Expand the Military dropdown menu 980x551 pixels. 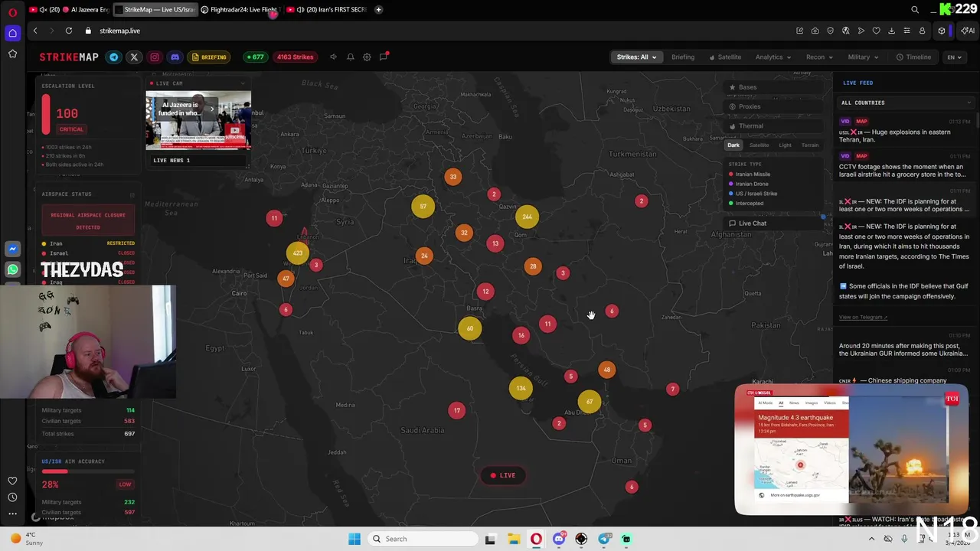pos(863,57)
